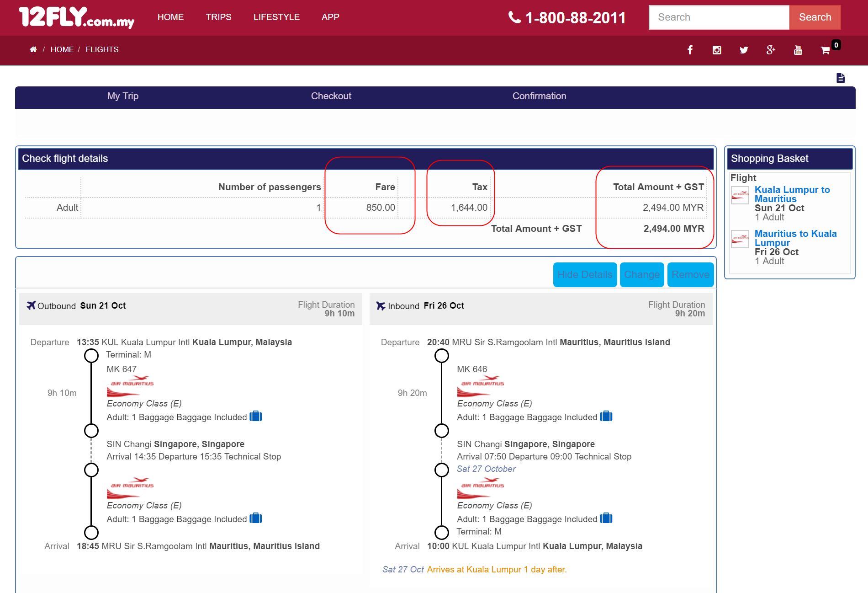Click the bold total 2,494.00 MYR
Image resolution: width=868 pixels, height=593 pixels.
pyautogui.click(x=674, y=229)
